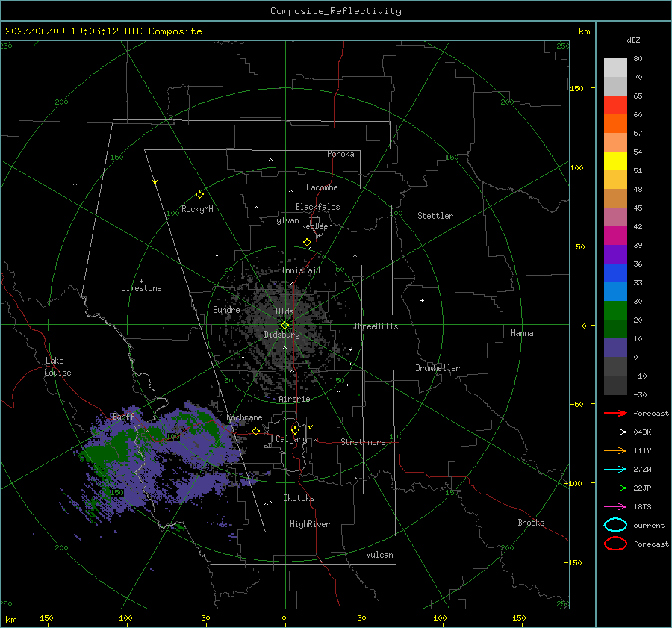Click the 04DK legend label
Image resolution: width=672 pixels, height=628 pixels.
tap(642, 432)
